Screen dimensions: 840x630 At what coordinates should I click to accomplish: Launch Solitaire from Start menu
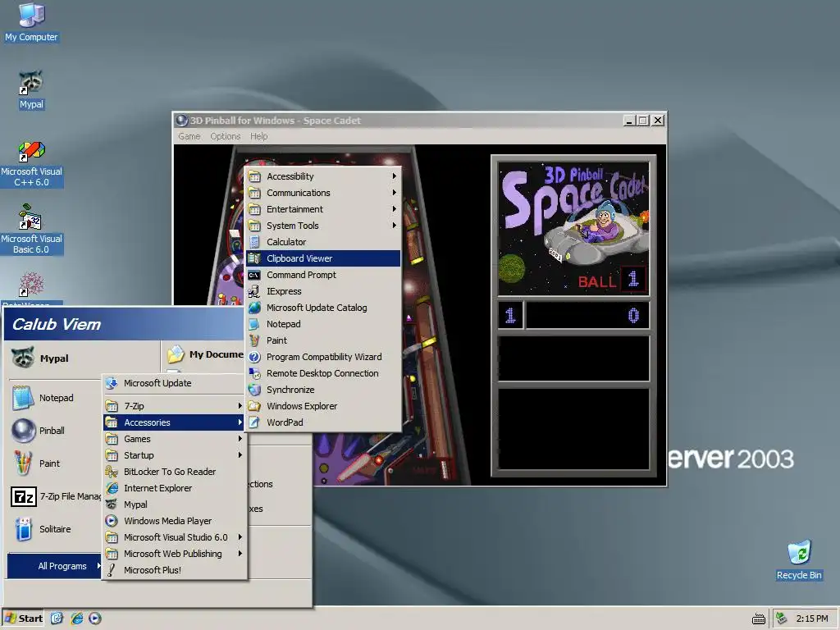click(x=55, y=529)
